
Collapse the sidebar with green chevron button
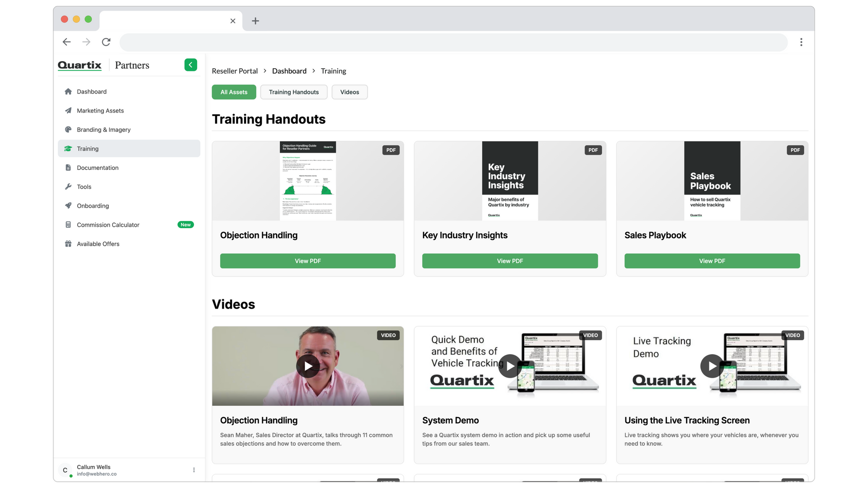coord(191,65)
